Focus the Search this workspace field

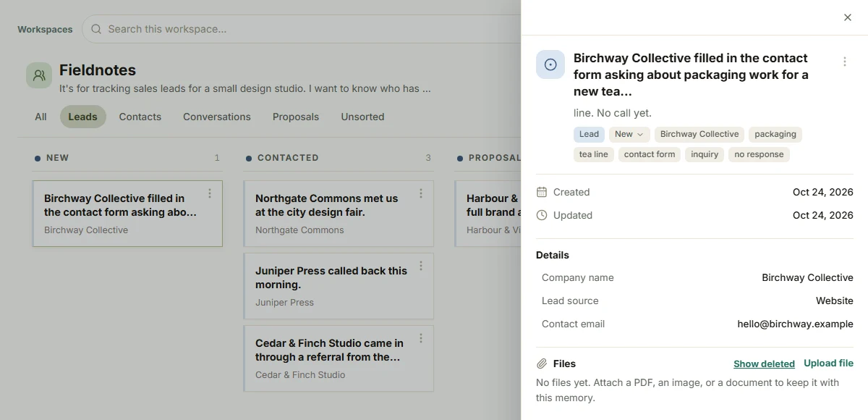coord(301,29)
